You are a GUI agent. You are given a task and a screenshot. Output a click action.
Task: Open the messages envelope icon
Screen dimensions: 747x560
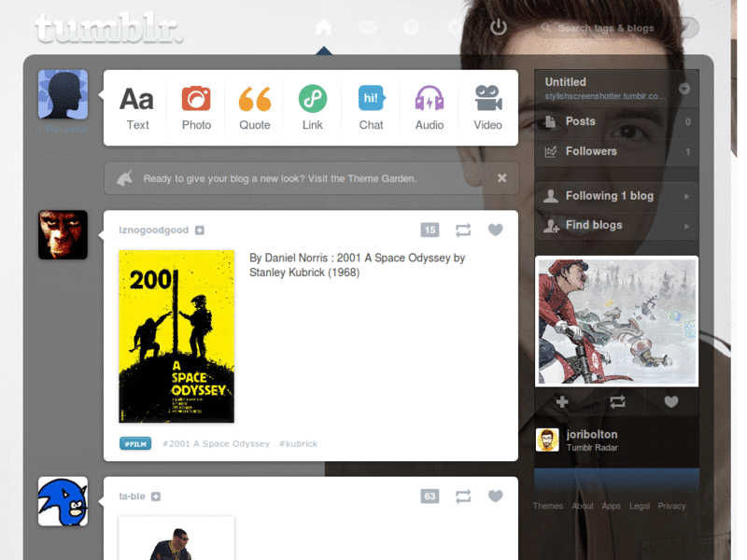pyautogui.click(x=367, y=27)
